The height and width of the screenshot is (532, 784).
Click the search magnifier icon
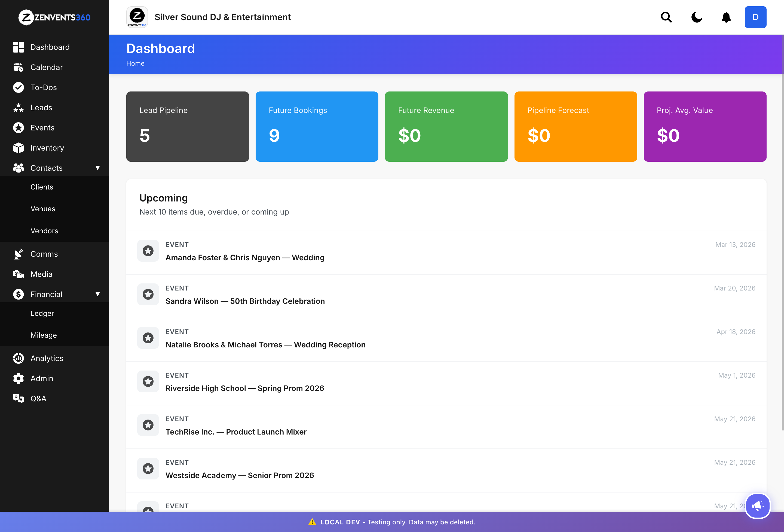pos(666,17)
